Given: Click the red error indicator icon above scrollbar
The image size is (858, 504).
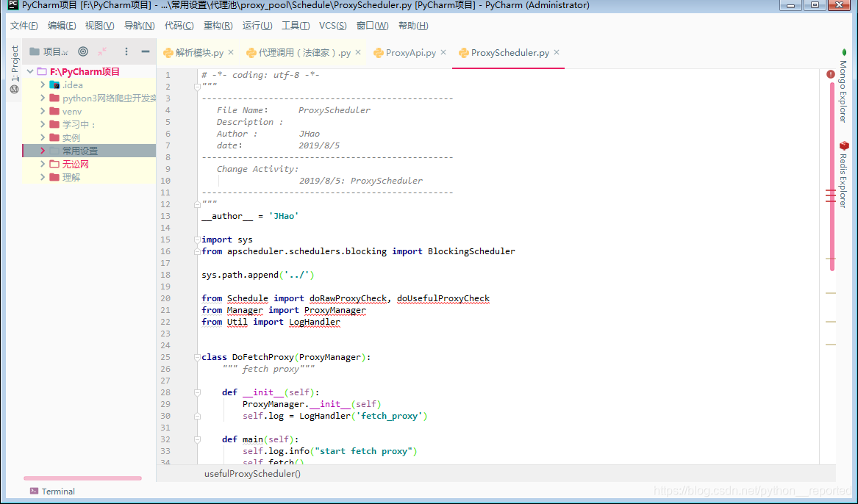Looking at the screenshot, I should [831, 73].
